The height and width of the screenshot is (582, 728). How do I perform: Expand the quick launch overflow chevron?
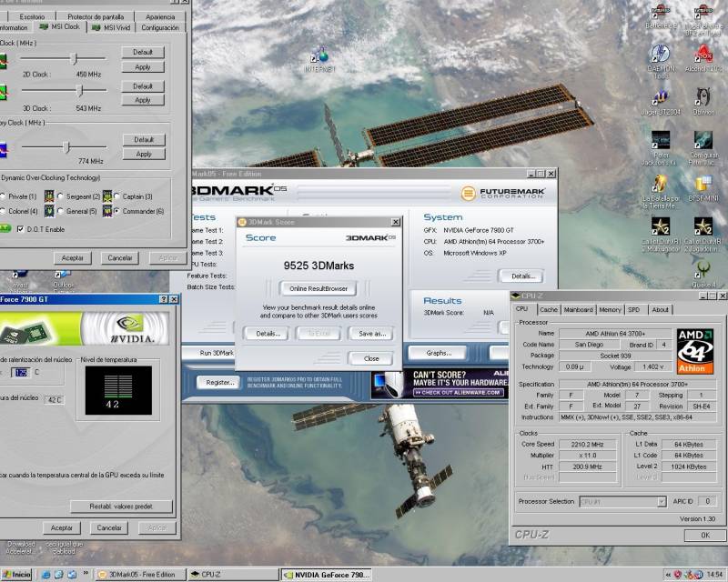tap(86, 574)
